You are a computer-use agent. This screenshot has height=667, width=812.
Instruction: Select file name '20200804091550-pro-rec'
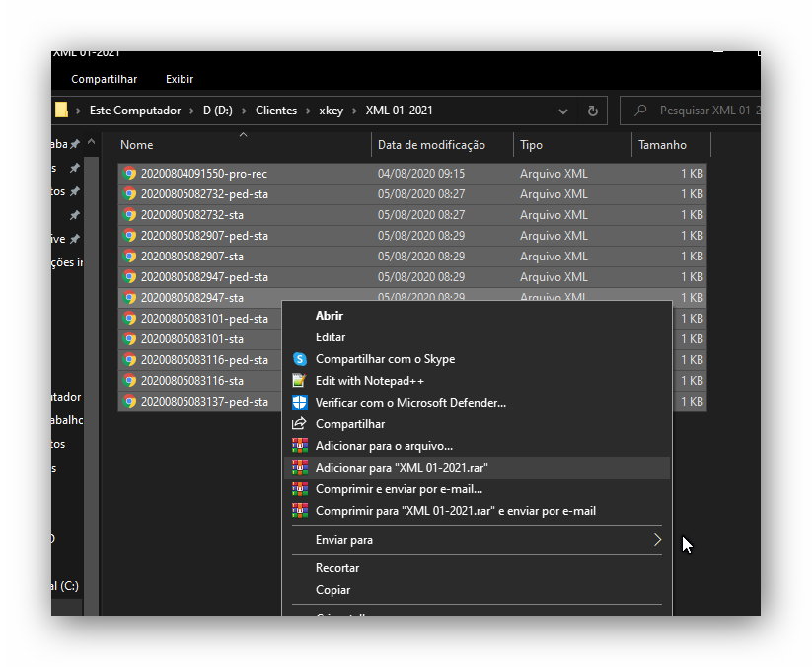click(204, 174)
